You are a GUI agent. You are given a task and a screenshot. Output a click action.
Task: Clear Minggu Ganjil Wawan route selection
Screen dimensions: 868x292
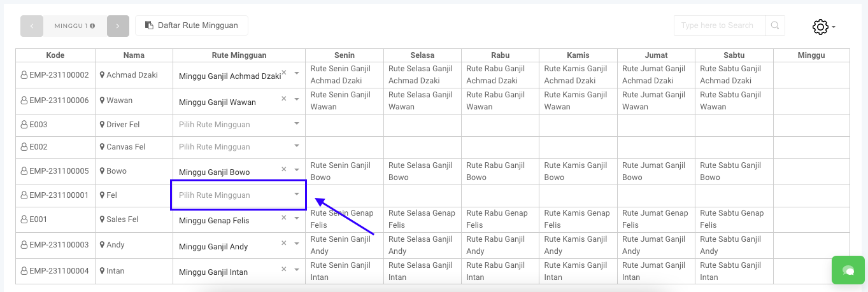[284, 99]
